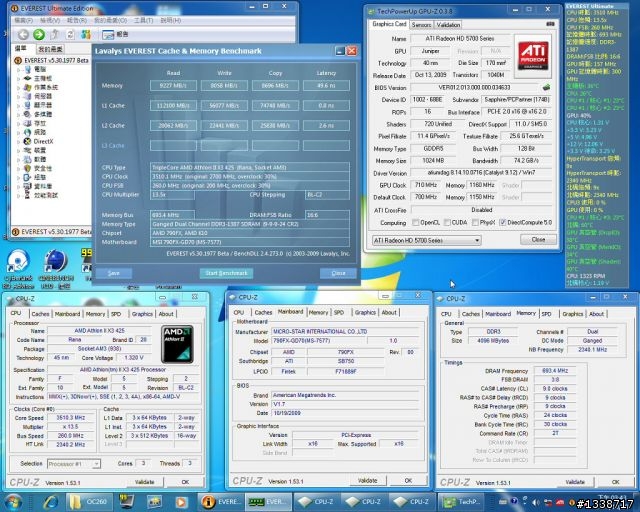The width and height of the screenshot is (640, 512).
Task: Switch to TechPowerUp taskbar button
Action: coord(460,501)
